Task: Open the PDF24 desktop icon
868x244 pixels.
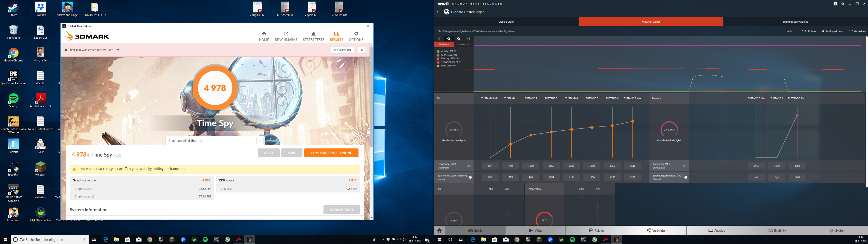Action: [x=40, y=146]
